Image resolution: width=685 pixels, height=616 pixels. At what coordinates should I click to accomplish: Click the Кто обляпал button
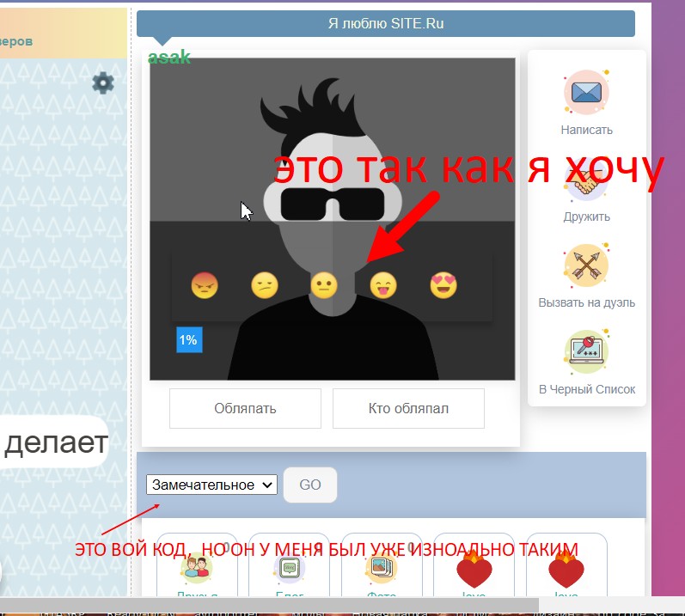pos(408,408)
